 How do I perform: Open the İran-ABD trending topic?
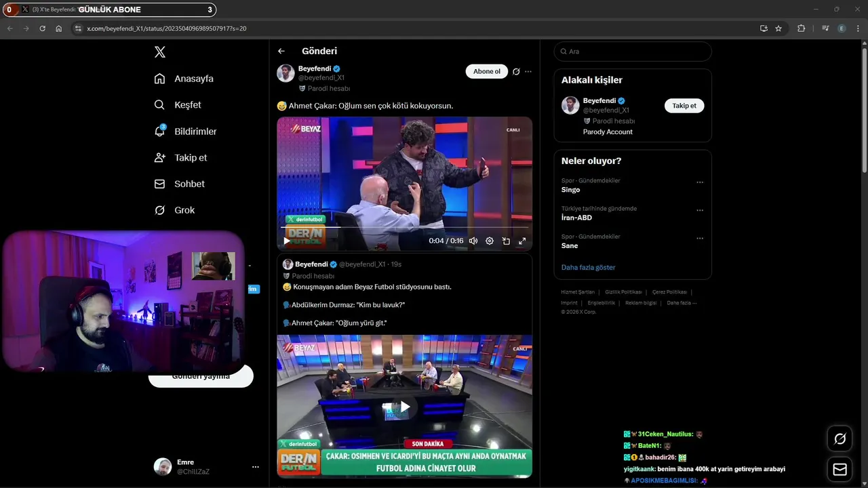coord(576,218)
